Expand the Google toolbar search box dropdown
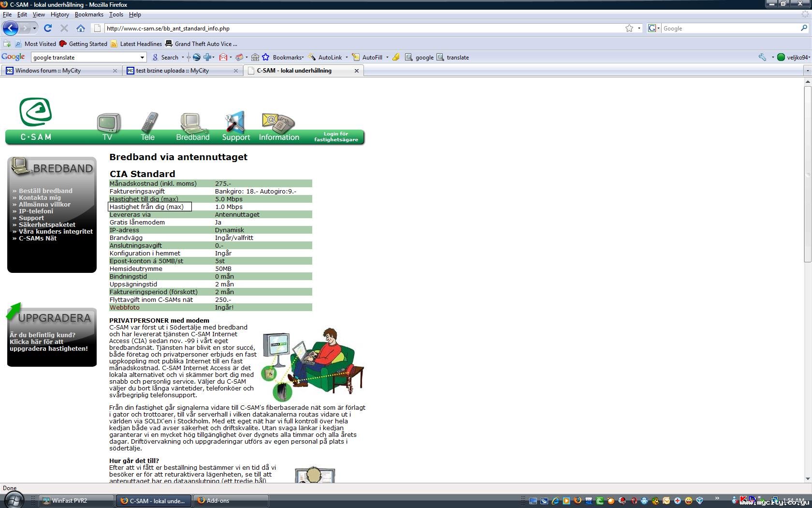This screenshot has height=508, width=812. (x=142, y=57)
